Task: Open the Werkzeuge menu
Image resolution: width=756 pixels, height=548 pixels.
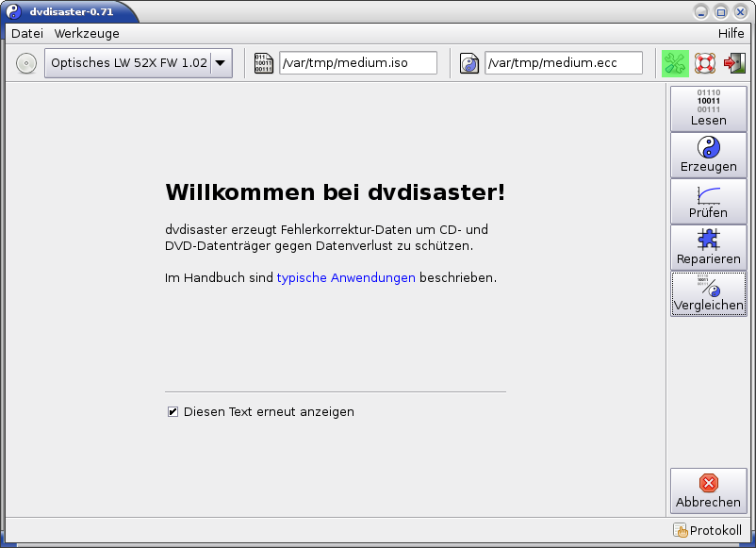Action: 87,33
